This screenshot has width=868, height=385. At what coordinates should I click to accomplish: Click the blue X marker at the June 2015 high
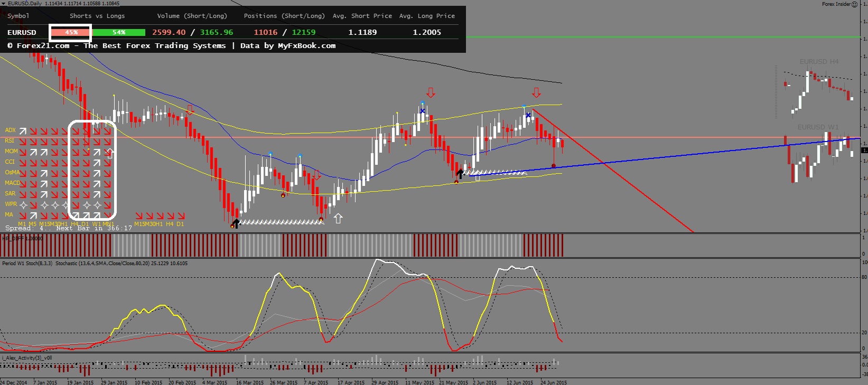[x=528, y=115]
